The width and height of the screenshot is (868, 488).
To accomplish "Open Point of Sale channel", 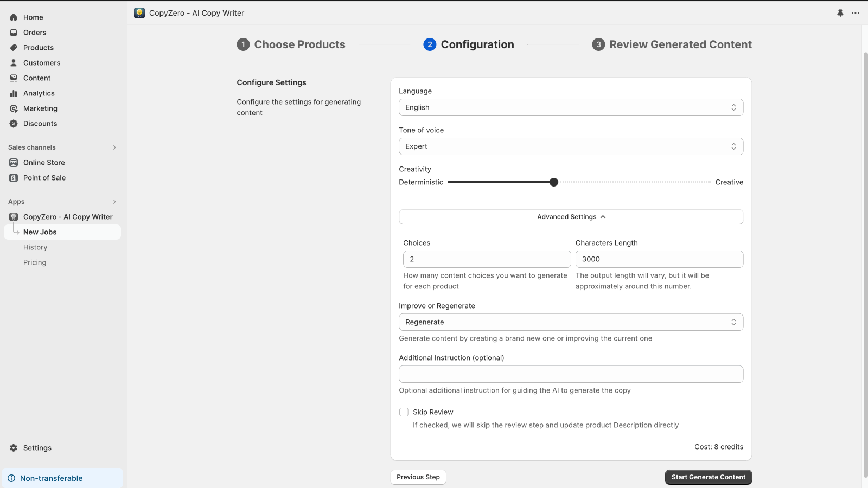I will point(44,177).
